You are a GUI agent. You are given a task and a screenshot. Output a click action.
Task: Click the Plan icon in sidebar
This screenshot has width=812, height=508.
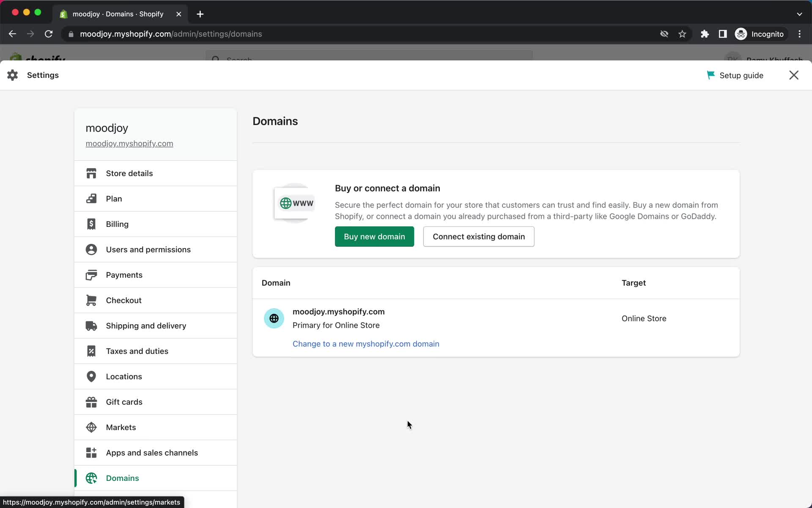point(92,199)
